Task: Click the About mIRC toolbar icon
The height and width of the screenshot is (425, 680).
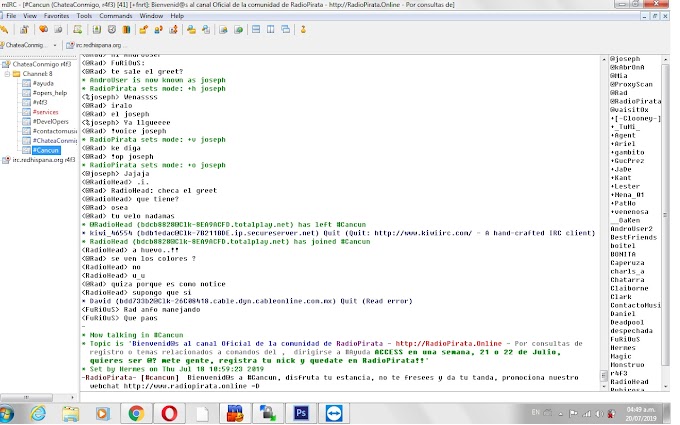Action: (x=303, y=29)
